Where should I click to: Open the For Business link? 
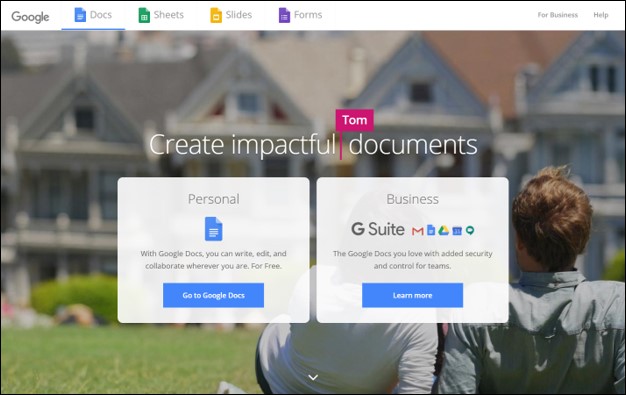[x=557, y=15]
